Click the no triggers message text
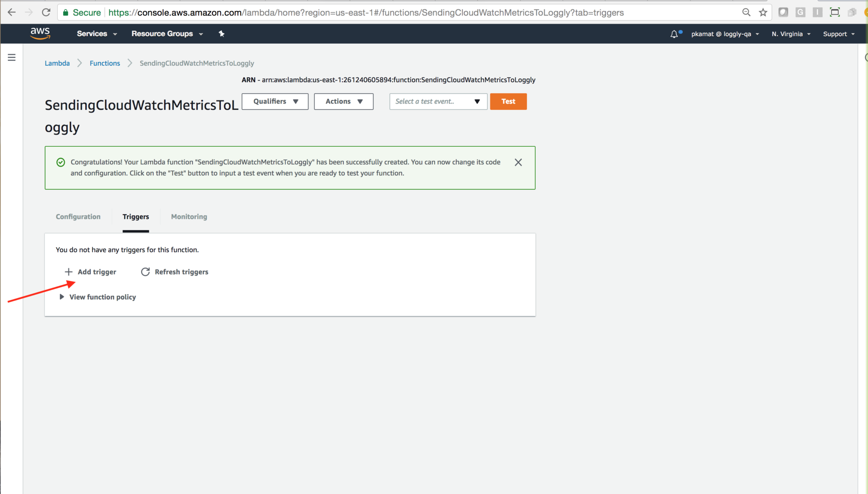The width and height of the screenshot is (868, 494). coord(127,250)
